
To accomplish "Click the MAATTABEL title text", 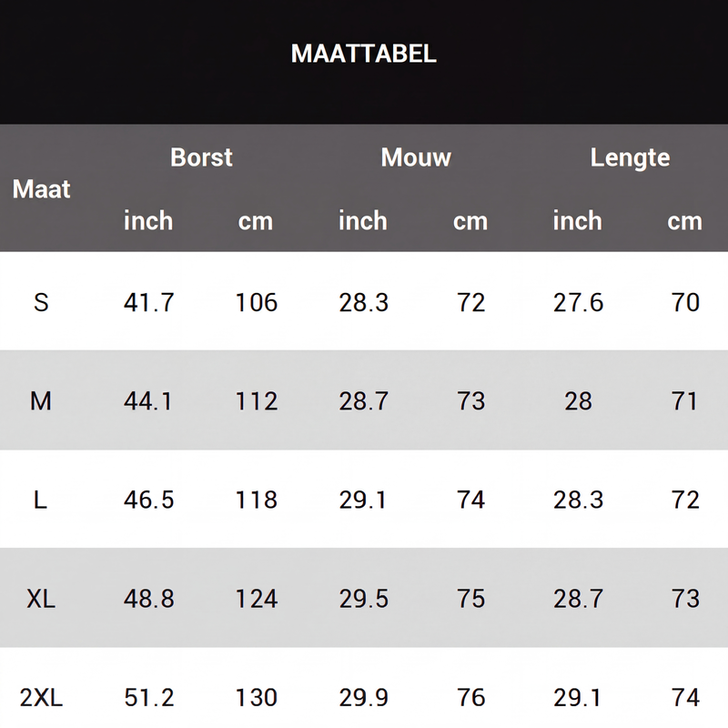I will 363,54.
